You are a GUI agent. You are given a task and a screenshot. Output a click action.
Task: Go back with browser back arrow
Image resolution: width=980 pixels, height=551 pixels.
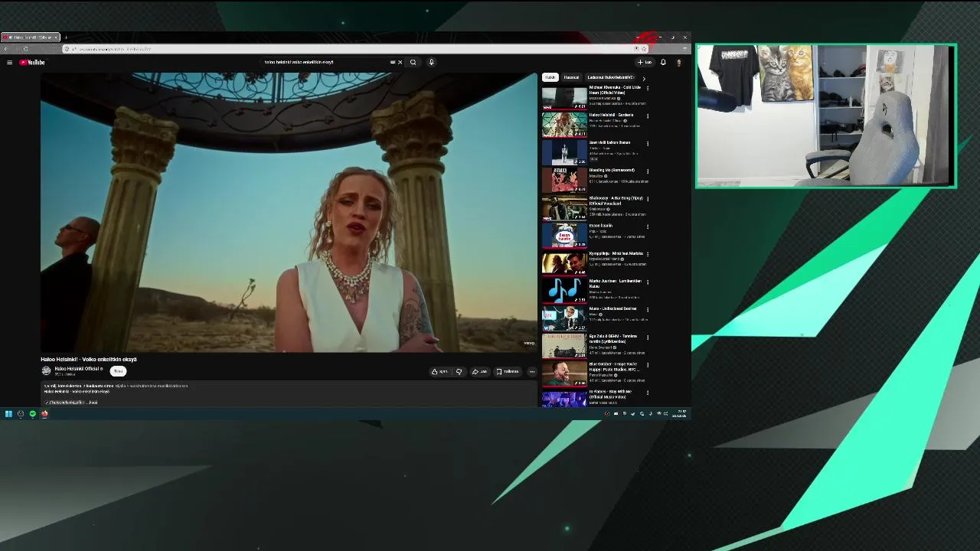point(6,49)
